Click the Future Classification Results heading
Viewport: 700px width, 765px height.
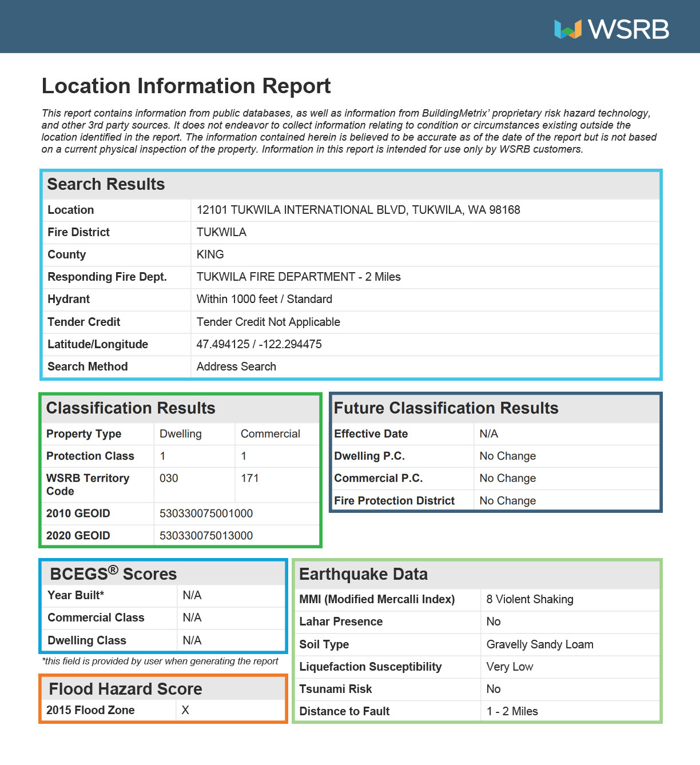(x=446, y=408)
